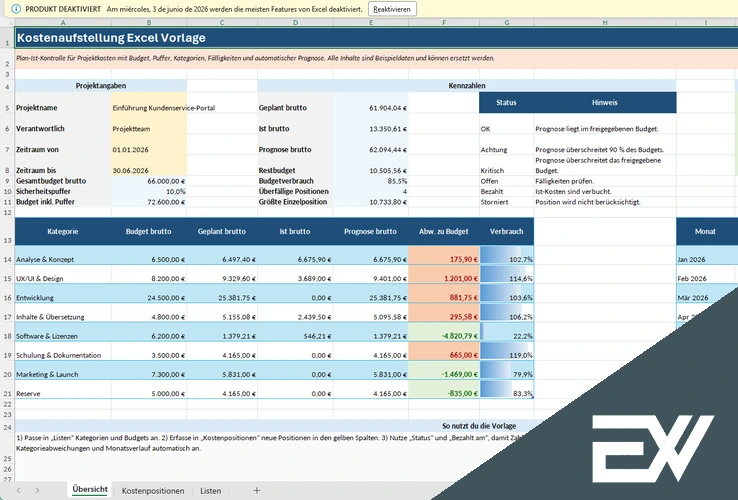738x500 pixels.
Task: Click the Abw. zu Budget table header
Action: [444, 231]
